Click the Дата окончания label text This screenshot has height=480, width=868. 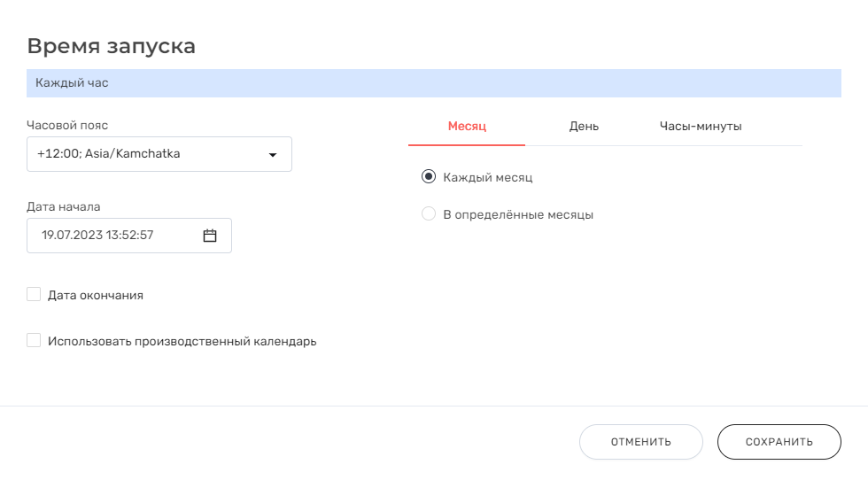click(96, 296)
